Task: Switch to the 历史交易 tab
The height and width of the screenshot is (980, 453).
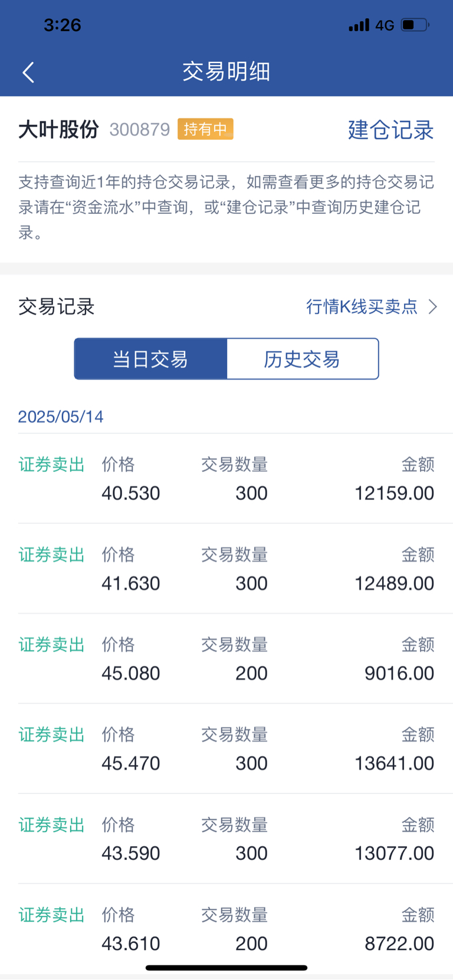Action: click(x=303, y=359)
